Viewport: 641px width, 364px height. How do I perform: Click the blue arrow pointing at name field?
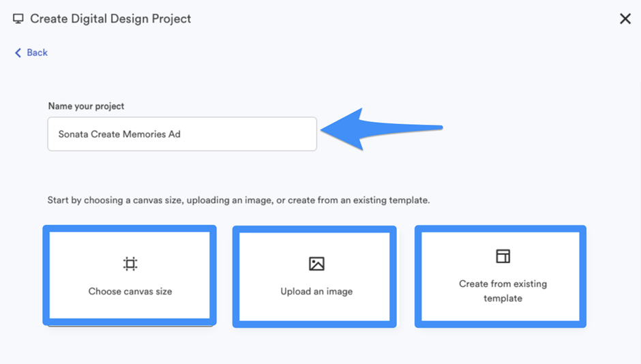click(381, 129)
